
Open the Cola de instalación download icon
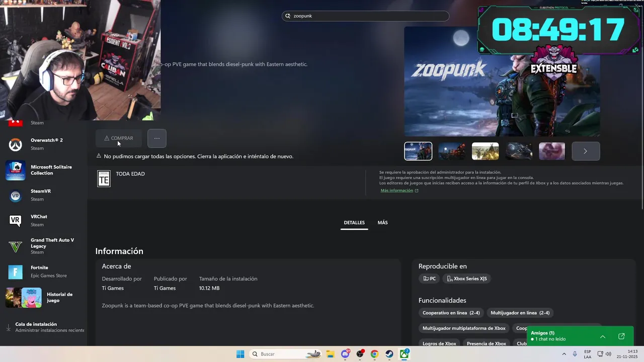coord(8,328)
